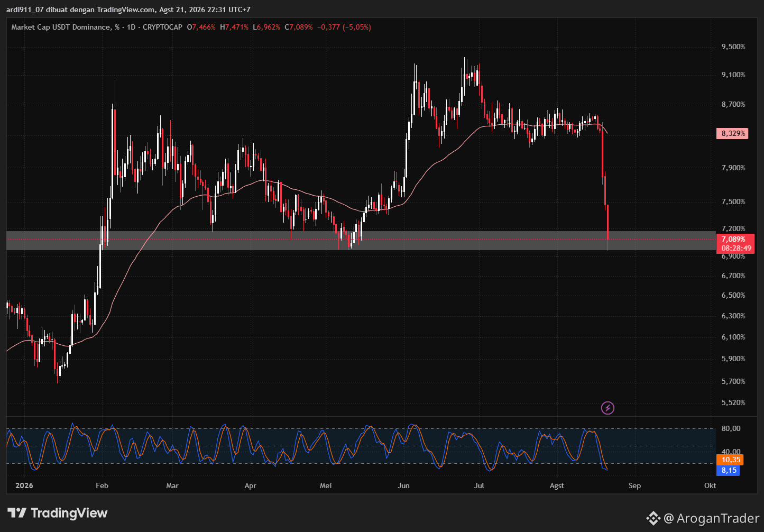Click the 6,100% price axis label
Screen dimensions: 764x532
pyautogui.click(x=733, y=337)
